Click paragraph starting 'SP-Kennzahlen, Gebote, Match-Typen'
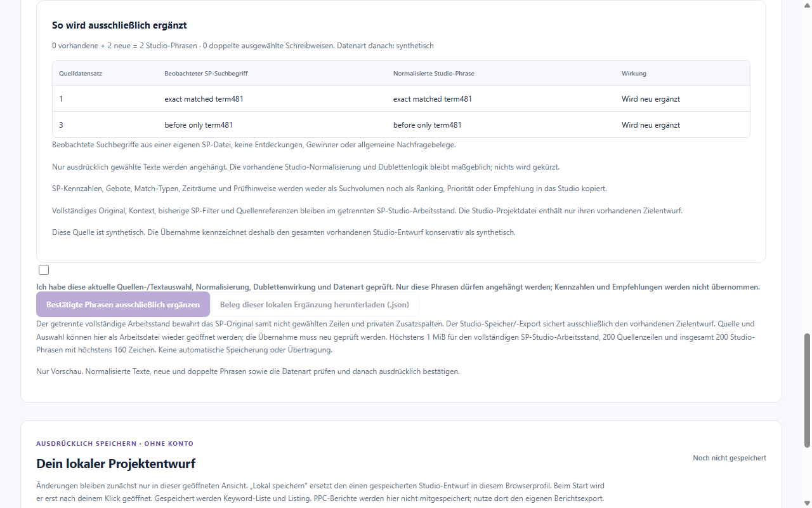Image resolution: width=812 pixels, height=508 pixels. [329, 189]
